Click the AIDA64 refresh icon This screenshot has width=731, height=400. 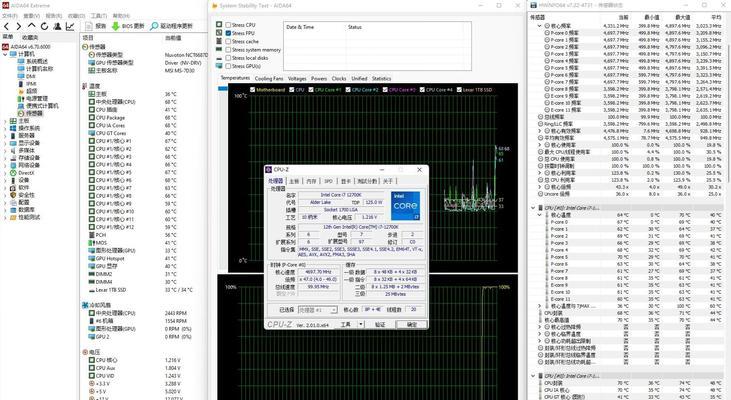(44, 27)
